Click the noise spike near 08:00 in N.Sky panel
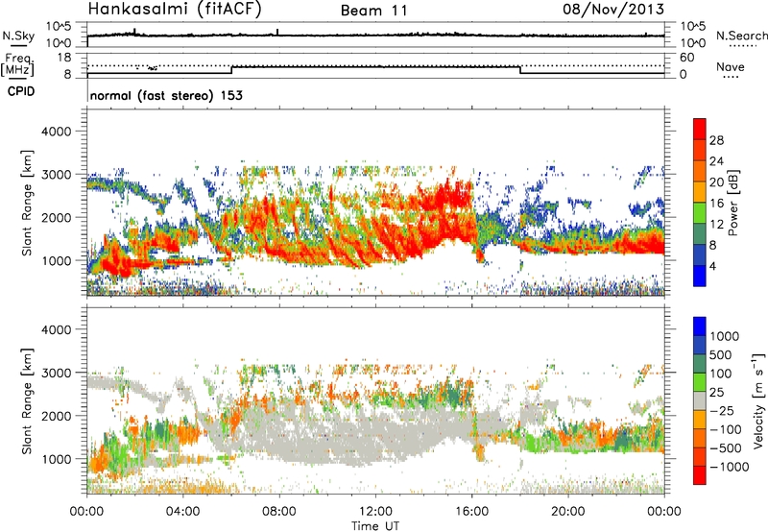 coord(277,33)
